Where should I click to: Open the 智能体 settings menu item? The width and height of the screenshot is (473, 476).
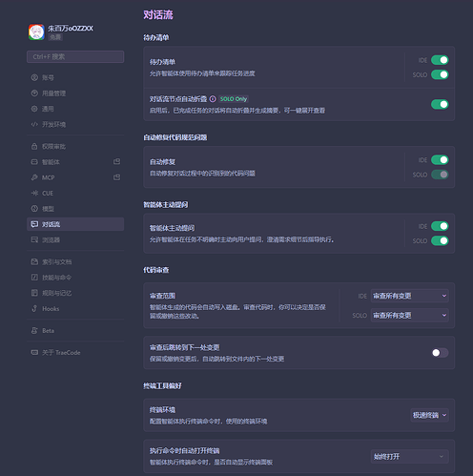click(x=75, y=162)
